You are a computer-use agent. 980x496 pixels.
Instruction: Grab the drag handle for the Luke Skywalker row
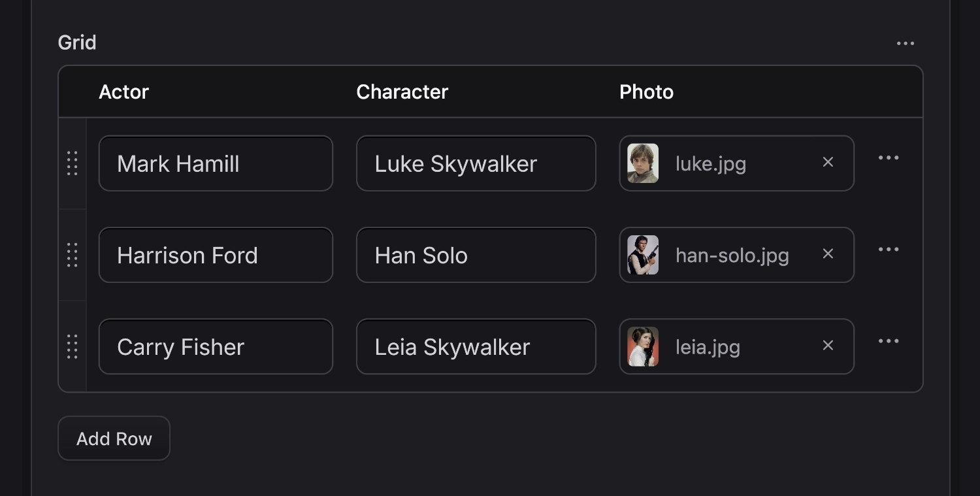click(x=73, y=164)
